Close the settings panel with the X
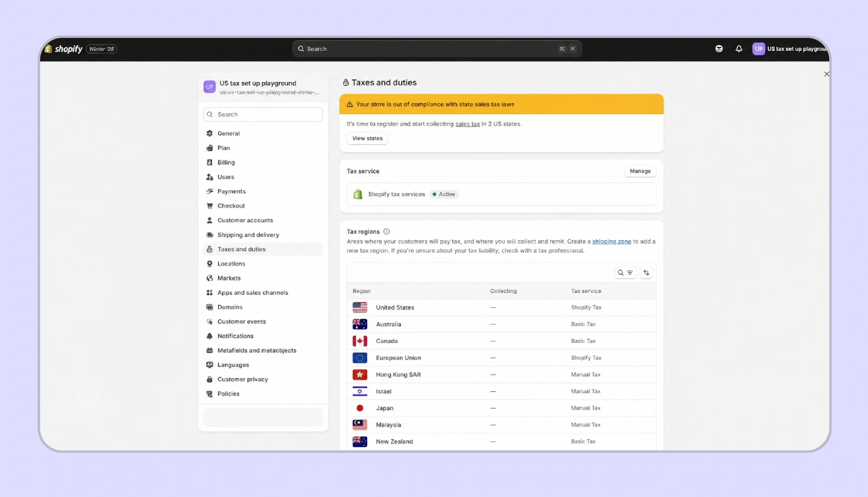Image resolution: width=868 pixels, height=497 pixels. pos(826,74)
